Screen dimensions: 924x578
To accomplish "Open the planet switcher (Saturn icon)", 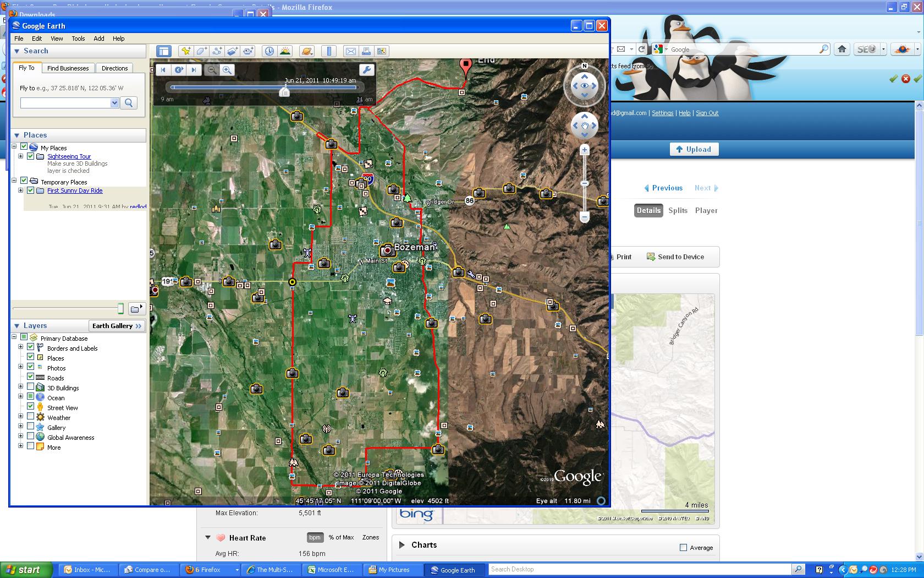I will (x=307, y=51).
